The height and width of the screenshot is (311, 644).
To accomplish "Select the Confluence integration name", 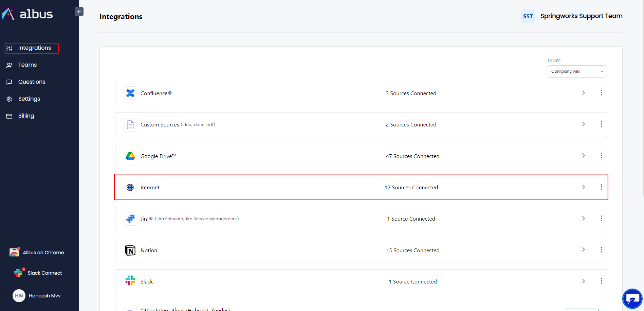I will (x=156, y=93).
